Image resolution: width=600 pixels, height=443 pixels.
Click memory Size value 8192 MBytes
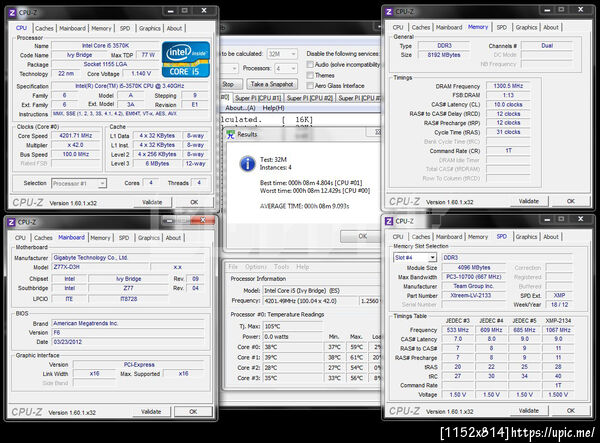pyautogui.click(x=444, y=55)
